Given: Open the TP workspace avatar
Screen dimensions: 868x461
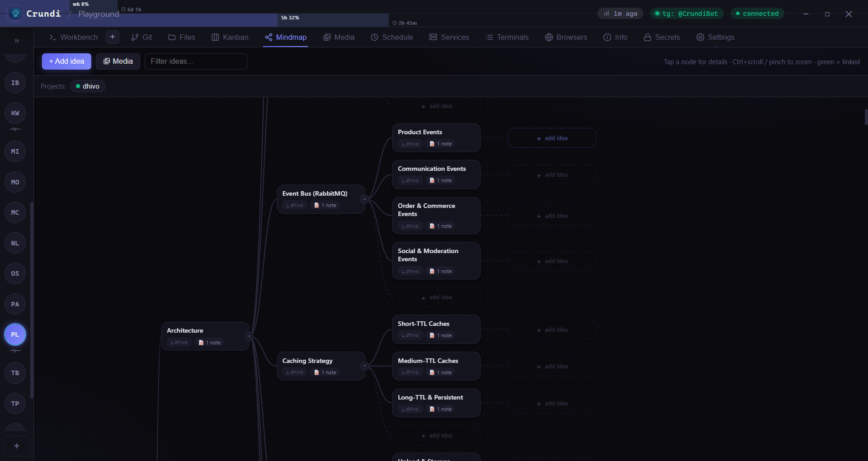Looking at the screenshot, I should click(15, 404).
